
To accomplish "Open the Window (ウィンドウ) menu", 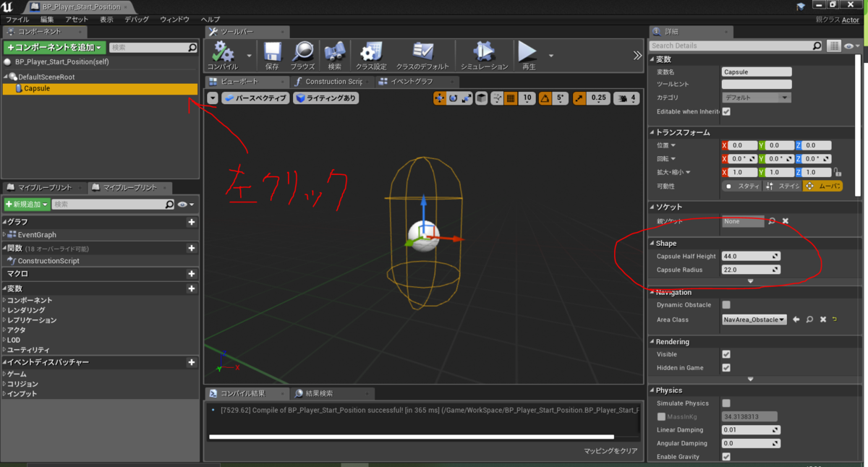I will pos(174,20).
